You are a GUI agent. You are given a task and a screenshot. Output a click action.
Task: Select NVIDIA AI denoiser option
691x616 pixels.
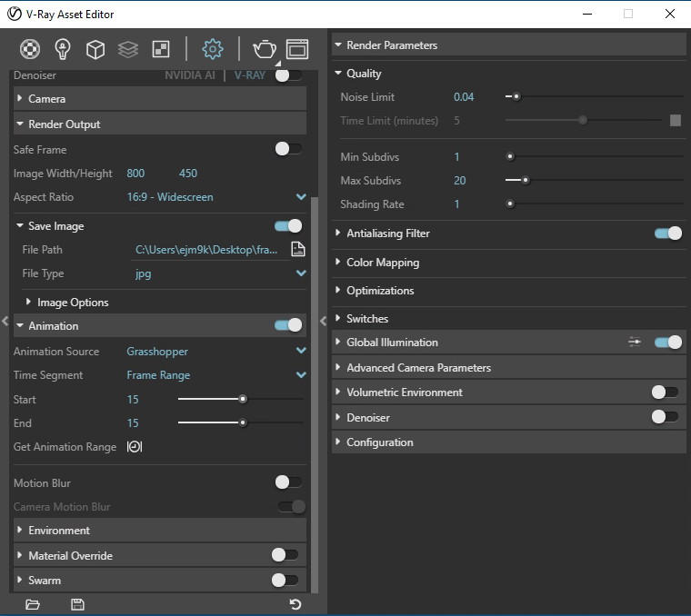[x=190, y=75]
